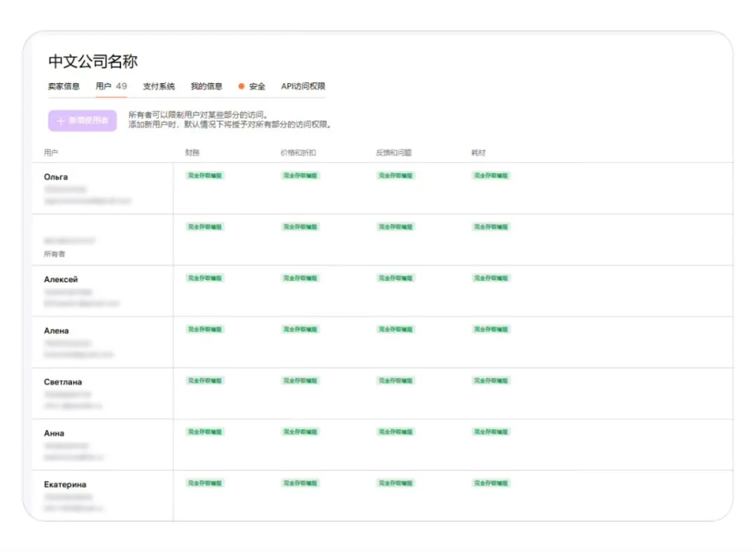756x552 pixels.
Task: Open the 所有者 row's 财务 access badge
Action: pyautogui.click(x=205, y=227)
